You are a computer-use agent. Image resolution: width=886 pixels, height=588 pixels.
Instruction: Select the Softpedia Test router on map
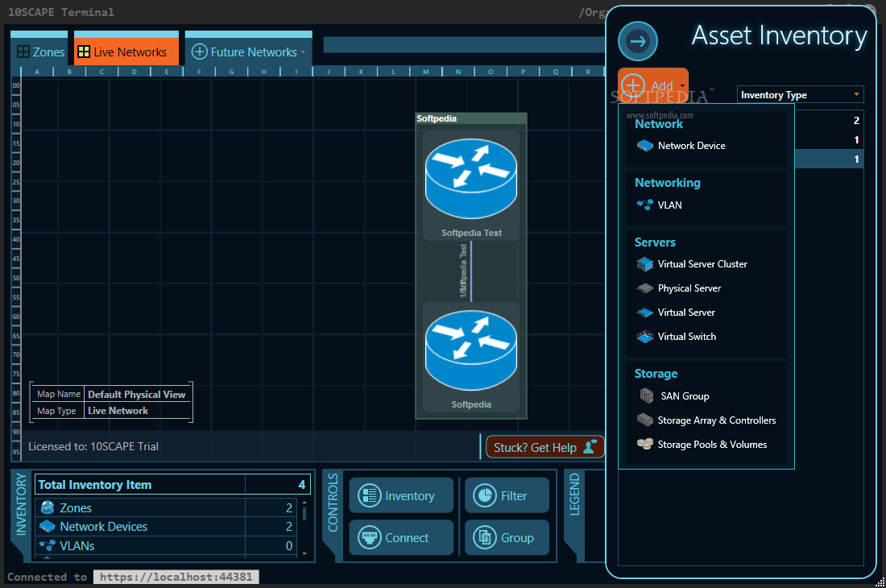pos(471,186)
